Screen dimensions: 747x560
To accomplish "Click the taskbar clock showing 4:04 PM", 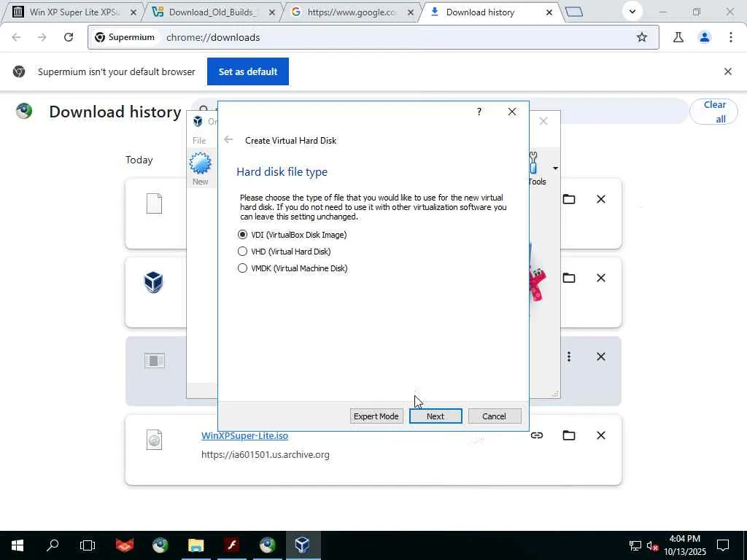I will (684, 545).
